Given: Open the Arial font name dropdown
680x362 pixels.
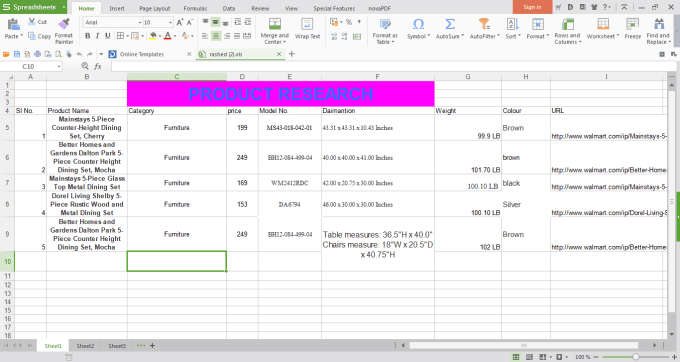Looking at the screenshot, I should [140, 23].
